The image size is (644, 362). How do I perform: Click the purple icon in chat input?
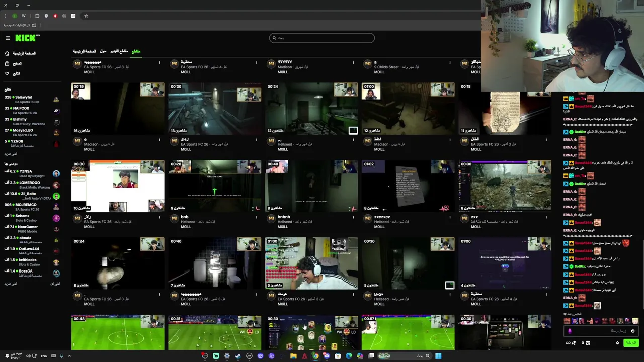[x=570, y=331]
